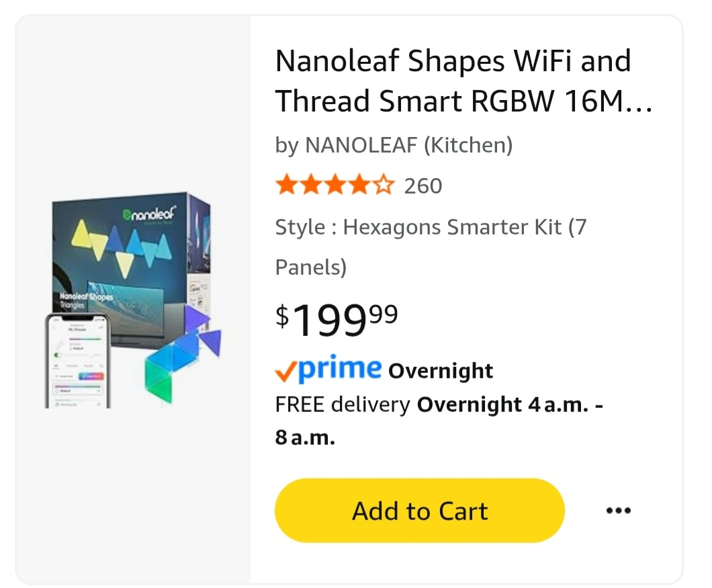Viewport: 712px width, 588px height.
Task: Click the blue Prime logo text
Action: [341, 369]
